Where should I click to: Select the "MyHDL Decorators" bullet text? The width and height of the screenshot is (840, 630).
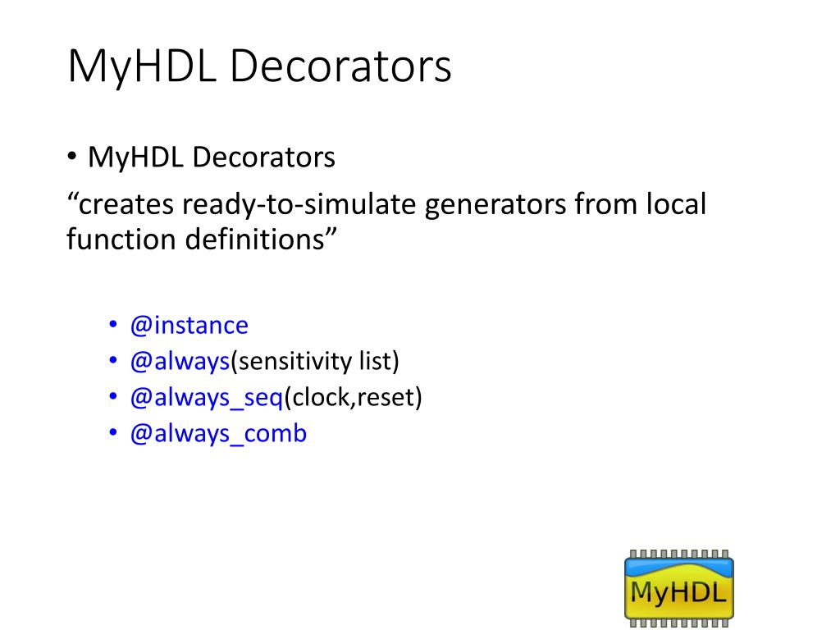click(x=211, y=157)
